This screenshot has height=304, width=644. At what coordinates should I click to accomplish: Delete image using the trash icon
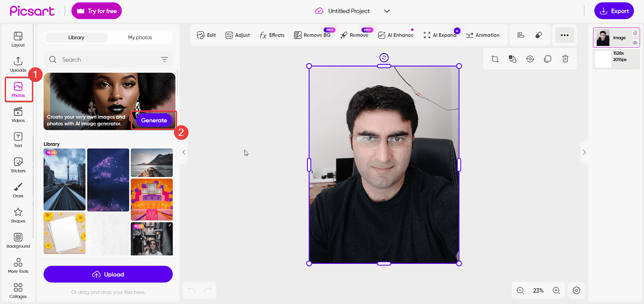click(565, 59)
